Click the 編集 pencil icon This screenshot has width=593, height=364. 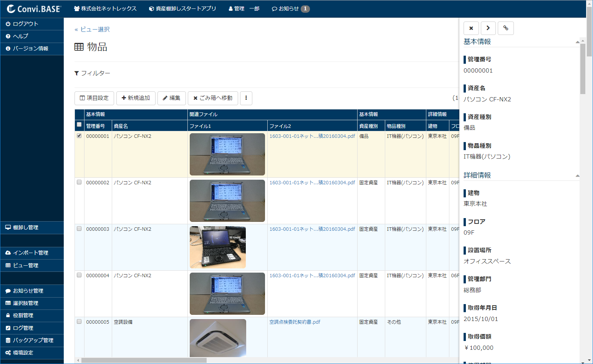pos(171,98)
